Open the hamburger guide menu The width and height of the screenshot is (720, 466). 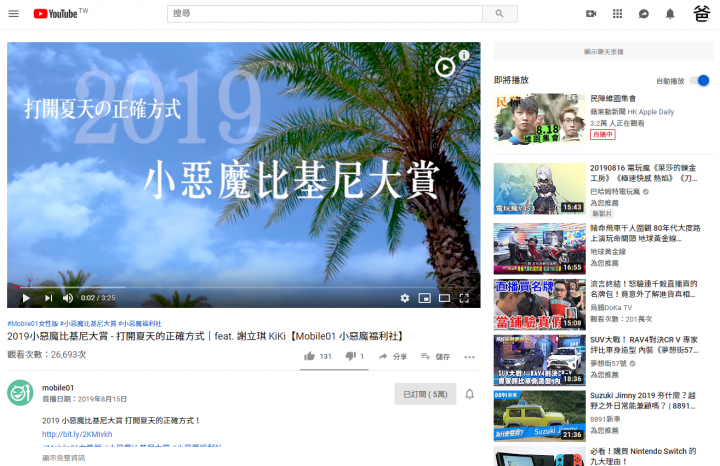(14, 14)
